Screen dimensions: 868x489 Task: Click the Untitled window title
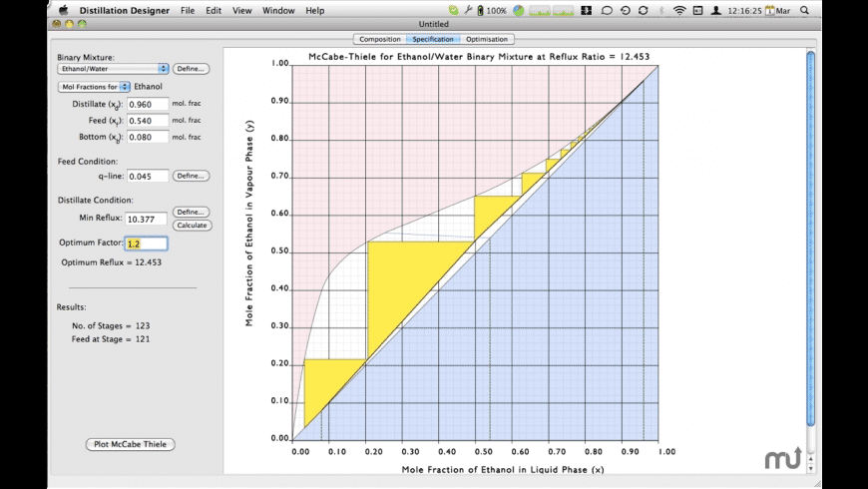433,24
